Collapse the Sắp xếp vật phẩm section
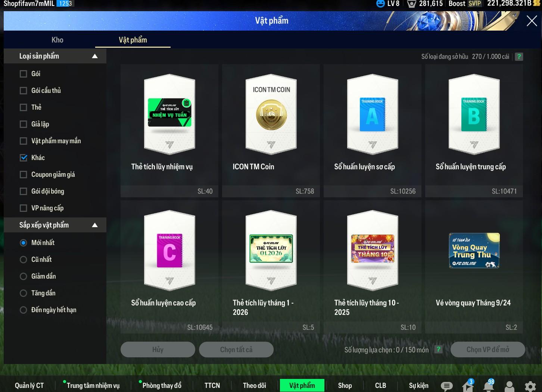 tap(95, 225)
